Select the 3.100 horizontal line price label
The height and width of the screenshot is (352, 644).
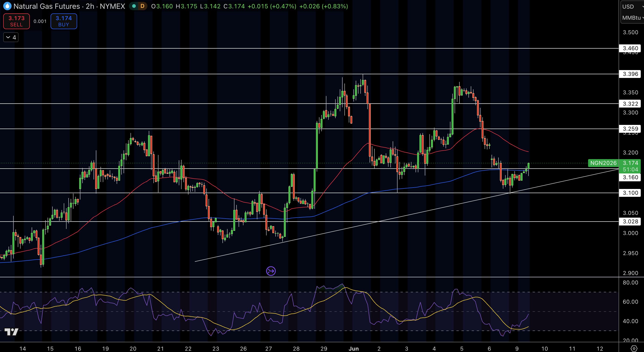pos(630,193)
